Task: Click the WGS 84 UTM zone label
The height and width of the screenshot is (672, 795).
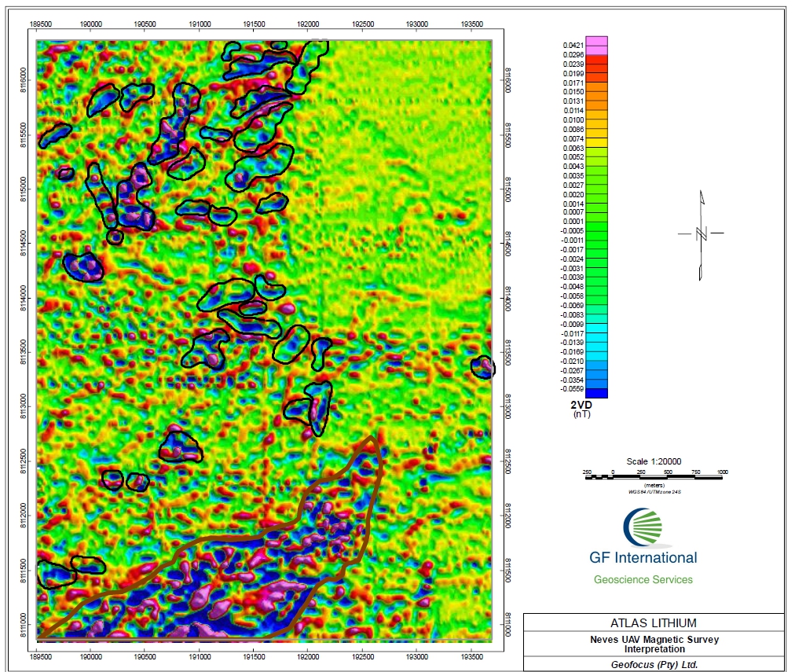Action: coord(654,492)
